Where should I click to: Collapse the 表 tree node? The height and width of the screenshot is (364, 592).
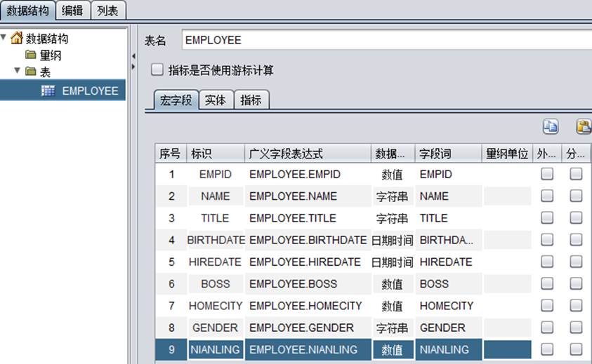click(x=17, y=71)
